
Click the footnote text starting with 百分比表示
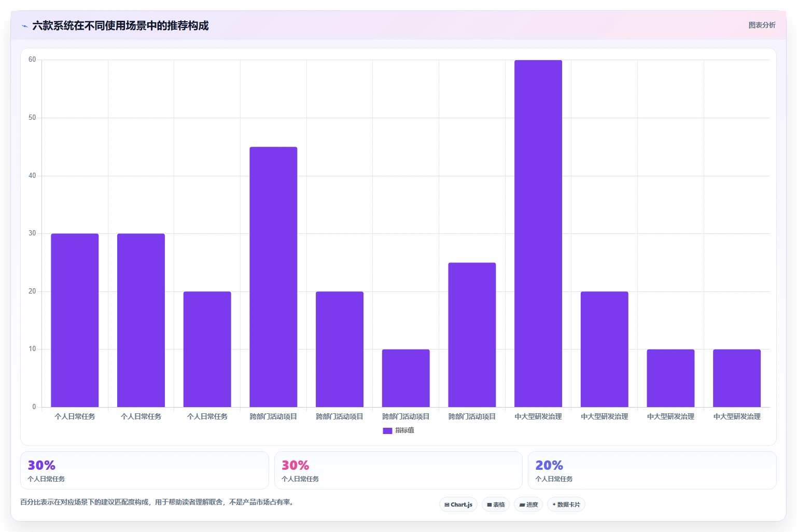158,502
